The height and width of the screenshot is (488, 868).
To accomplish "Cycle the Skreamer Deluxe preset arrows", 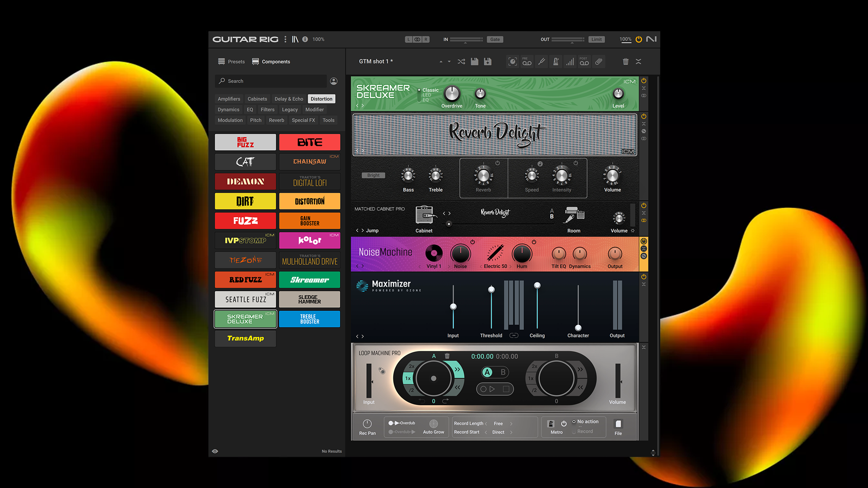I will point(360,106).
